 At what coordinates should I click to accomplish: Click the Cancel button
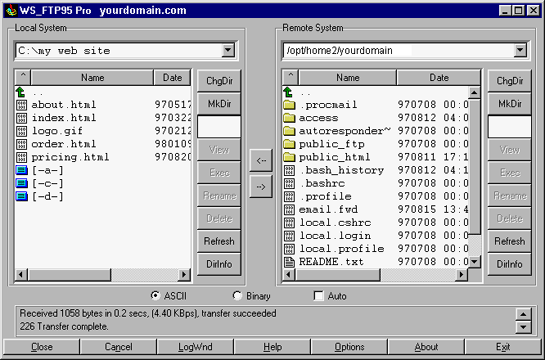coord(118,347)
